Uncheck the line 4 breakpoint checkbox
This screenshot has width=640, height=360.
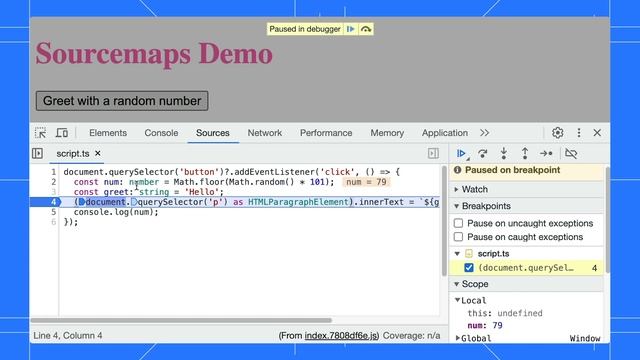tap(469, 268)
